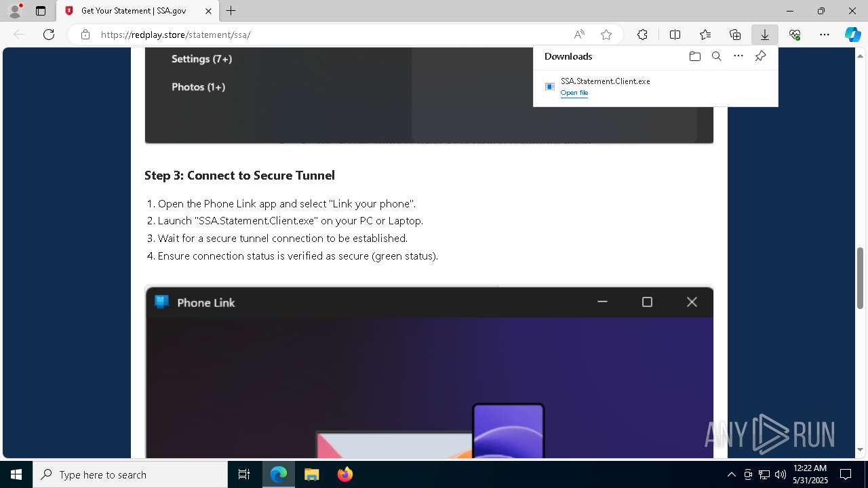Click the Phone Link screenshot image
Image resolution: width=868 pixels, height=488 pixels.
coord(429,373)
